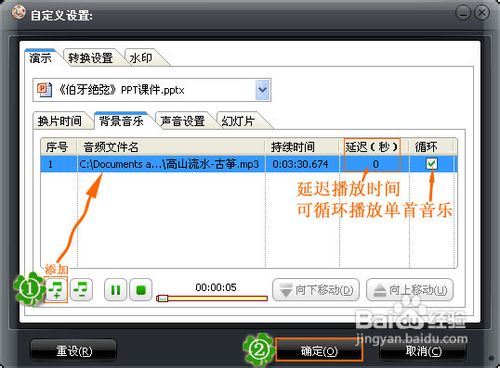The image size is (500, 368).
Task: Click the PowerPoint file icon in the combo box
Action: coord(44,90)
